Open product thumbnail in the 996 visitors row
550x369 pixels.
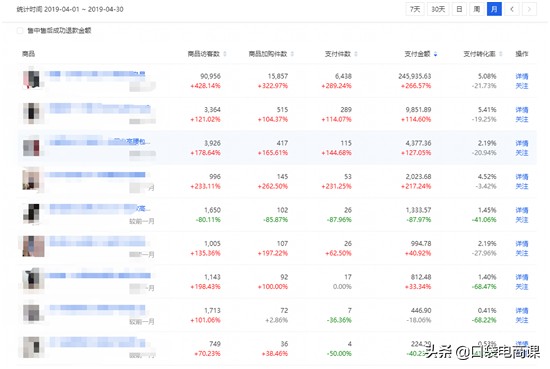coord(33,180)
